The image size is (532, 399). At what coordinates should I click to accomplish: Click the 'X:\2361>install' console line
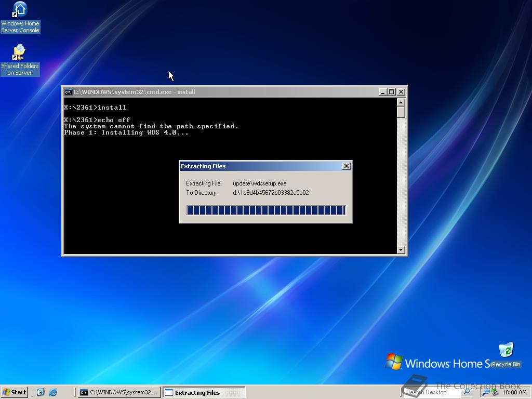pyautogui.click(x=96, y=108)
